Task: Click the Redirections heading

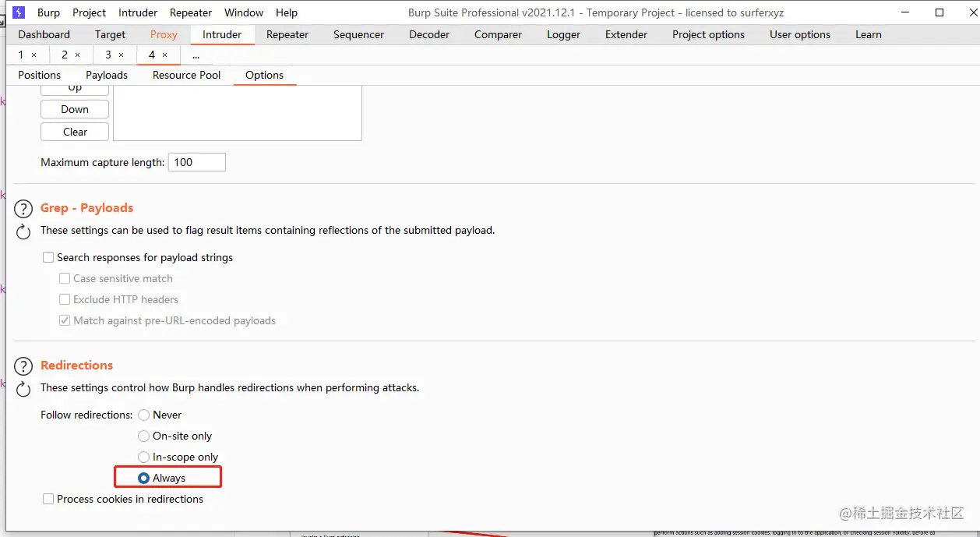Action: coord(76,366)
